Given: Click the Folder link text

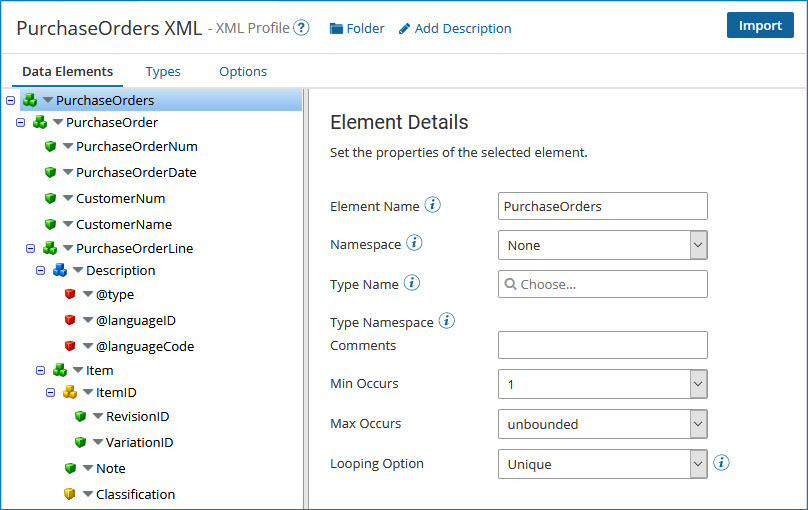Looking at the screenshot, I should pos(365,28).
